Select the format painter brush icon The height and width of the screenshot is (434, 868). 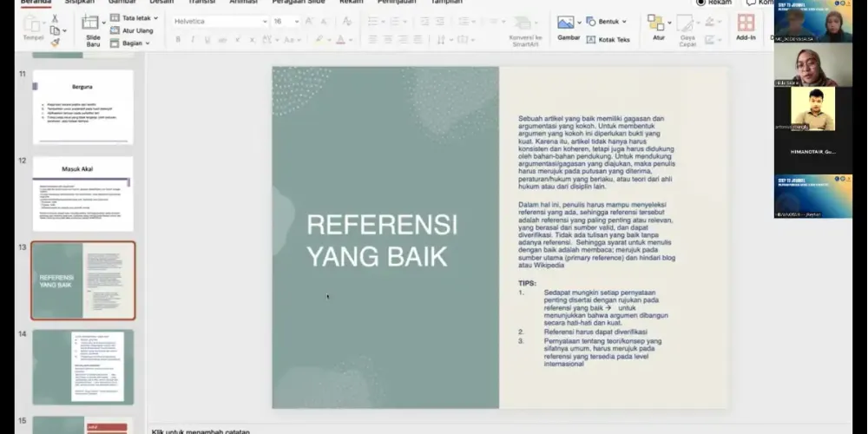[55, 43]
